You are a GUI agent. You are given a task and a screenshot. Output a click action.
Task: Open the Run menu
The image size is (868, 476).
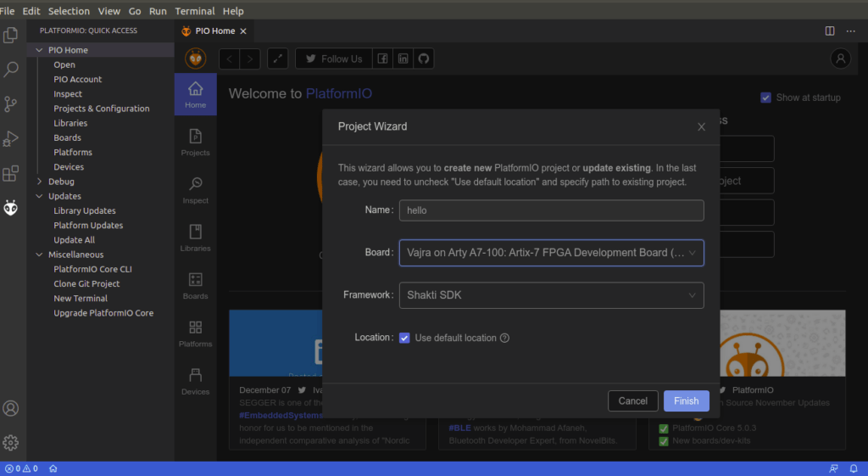pos(158,11)
